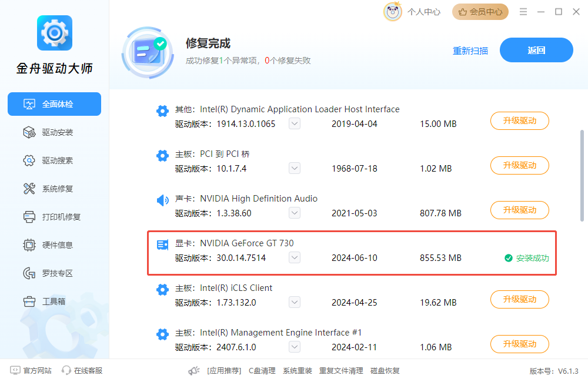Open the hamburger main menu
Screen dimensions: 588x382
tap(523, 12)
